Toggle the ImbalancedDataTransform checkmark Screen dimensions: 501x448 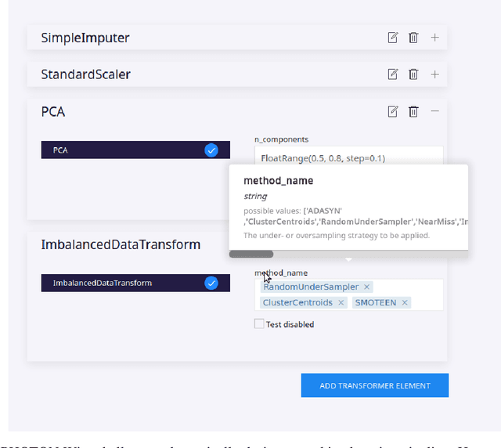point(211,283)
